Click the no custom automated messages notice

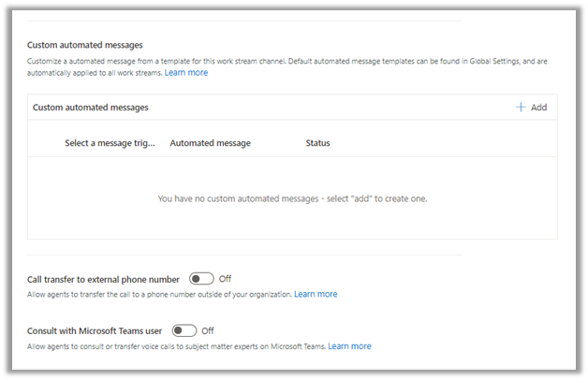[292, 198]
